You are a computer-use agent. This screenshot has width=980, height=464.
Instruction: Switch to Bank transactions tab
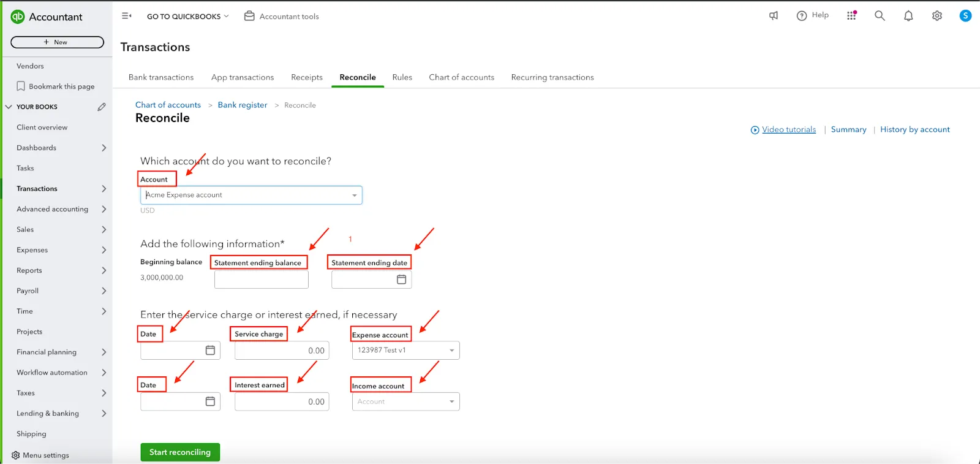[x=161, y=77]
